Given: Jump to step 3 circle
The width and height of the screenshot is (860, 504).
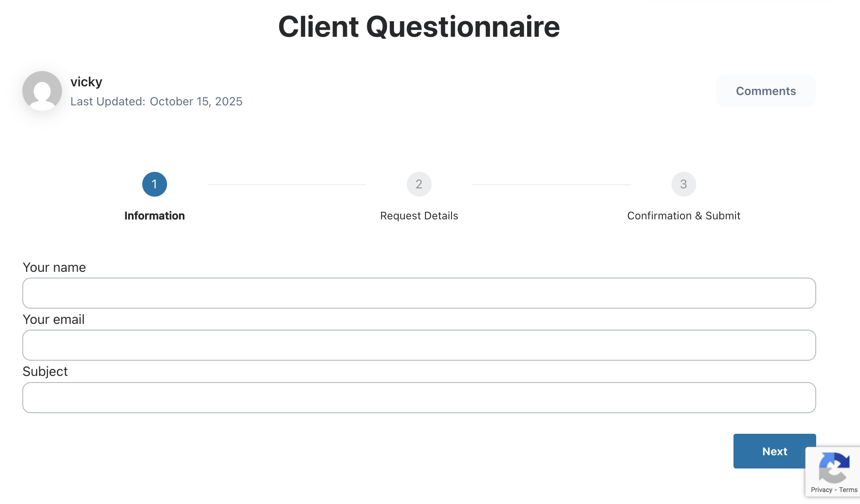Looking at the screenshot, I should pos(683,184).
